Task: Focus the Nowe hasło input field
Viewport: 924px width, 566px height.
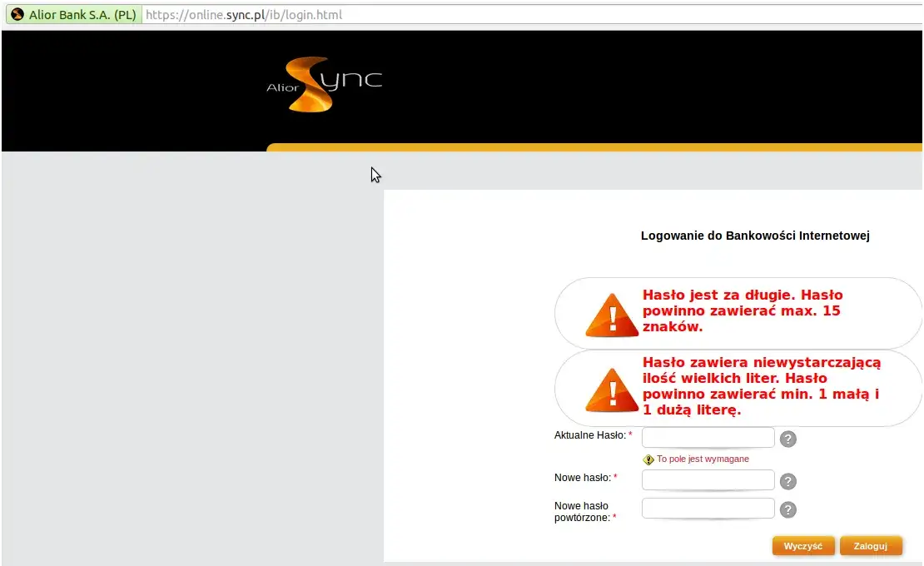Action: [708, 480]
